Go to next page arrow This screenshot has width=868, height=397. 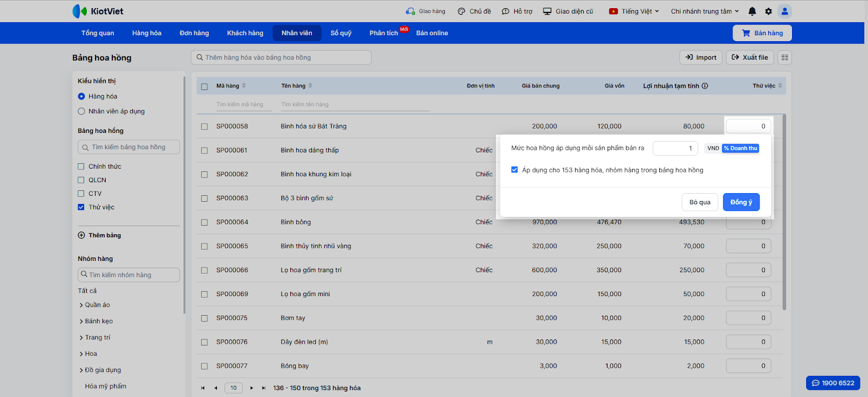point(251,388)
